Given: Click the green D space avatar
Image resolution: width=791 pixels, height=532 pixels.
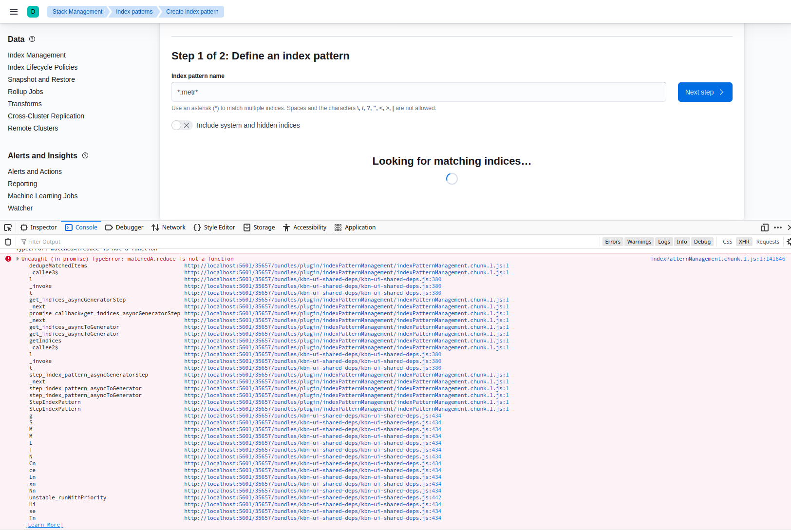Looking at the screenshot, I should tap(33, 12).
